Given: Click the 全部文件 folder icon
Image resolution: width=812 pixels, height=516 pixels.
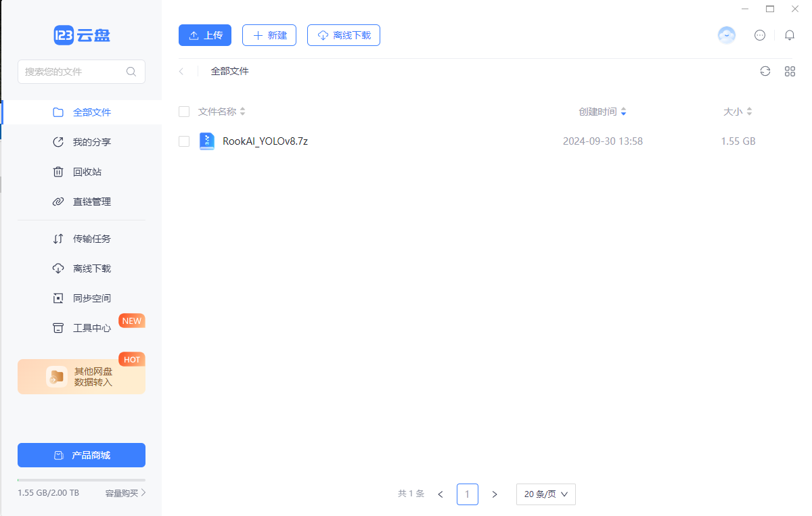Looking at the screenshot, I should [58, 112].
